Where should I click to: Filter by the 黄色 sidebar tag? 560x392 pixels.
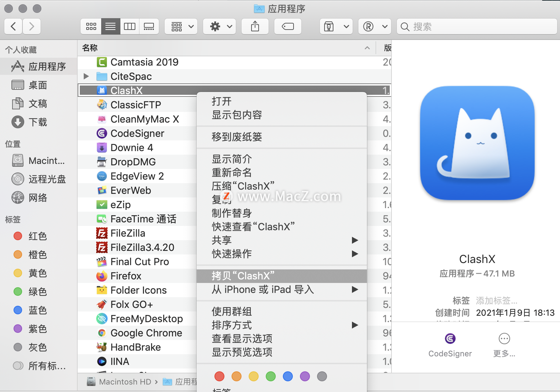[x=38, y=273]
